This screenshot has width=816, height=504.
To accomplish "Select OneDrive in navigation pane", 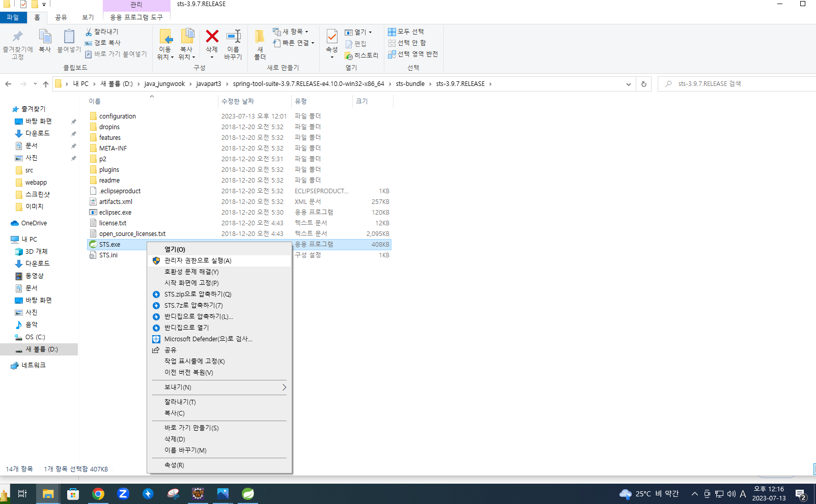I will point(34,223).
